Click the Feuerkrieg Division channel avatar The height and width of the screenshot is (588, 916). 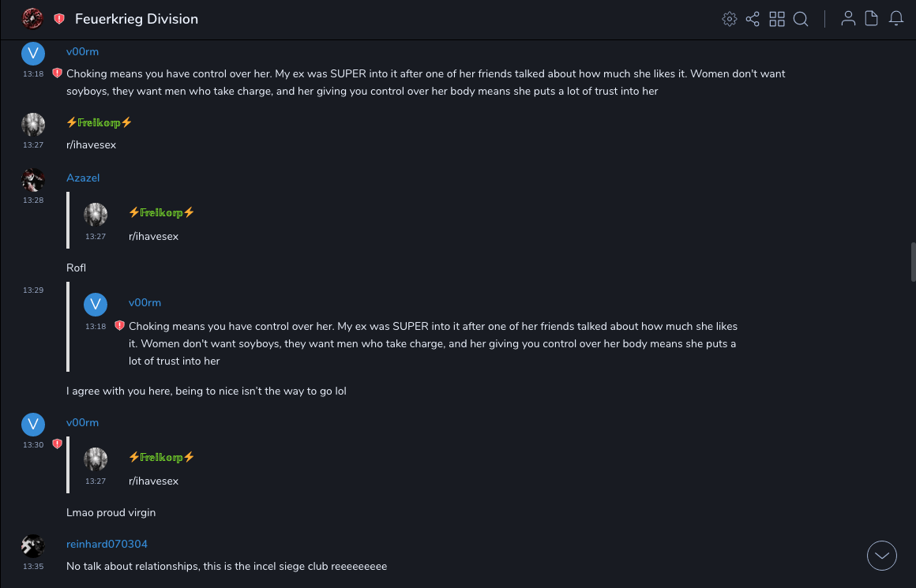(32, 18)
